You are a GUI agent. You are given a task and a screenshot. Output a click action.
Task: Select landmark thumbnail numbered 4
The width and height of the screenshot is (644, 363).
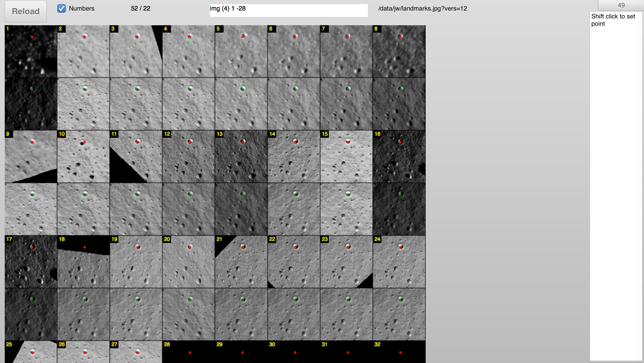tap(189, 51)
